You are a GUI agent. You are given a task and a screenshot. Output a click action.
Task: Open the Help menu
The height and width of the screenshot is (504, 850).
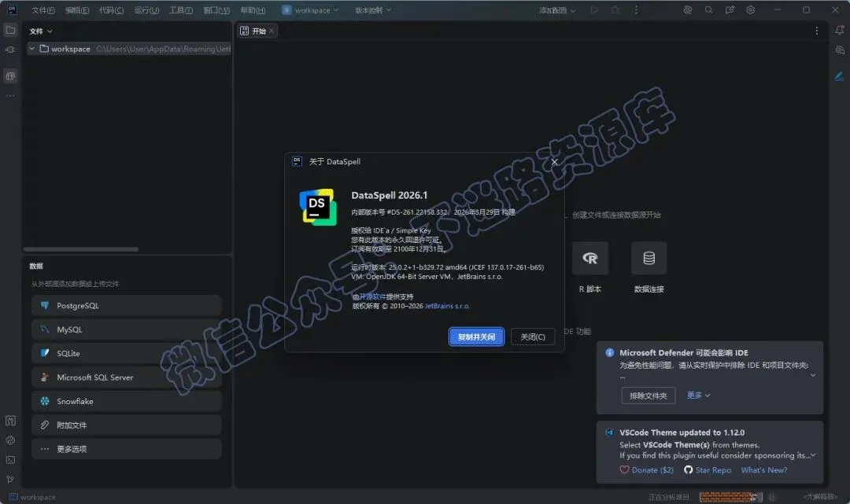pyautogui.click(x=253, y=10)
